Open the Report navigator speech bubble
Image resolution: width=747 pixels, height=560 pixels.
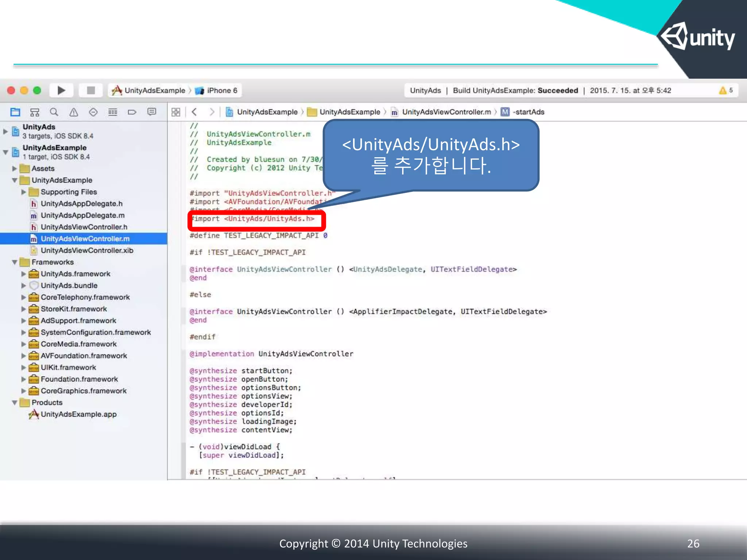(x=152, y=112)
